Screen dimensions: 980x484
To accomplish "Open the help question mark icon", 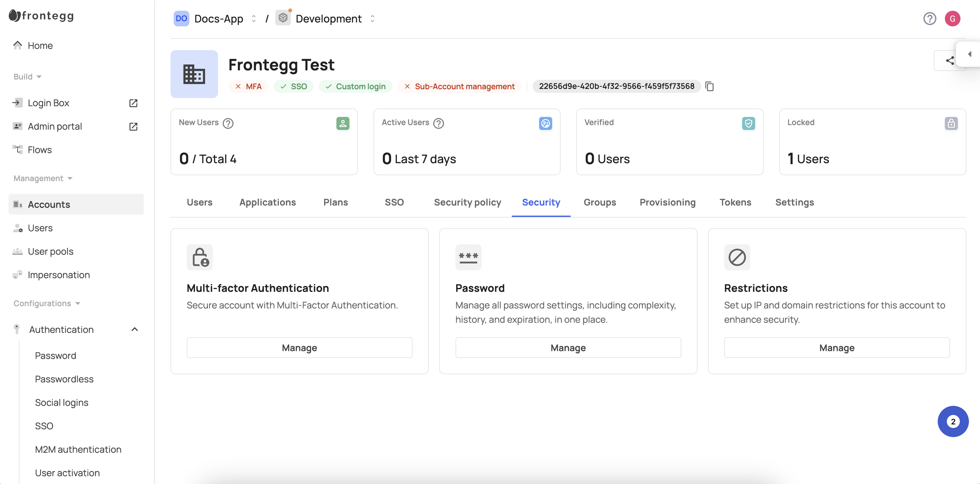I will pos(930,18).
